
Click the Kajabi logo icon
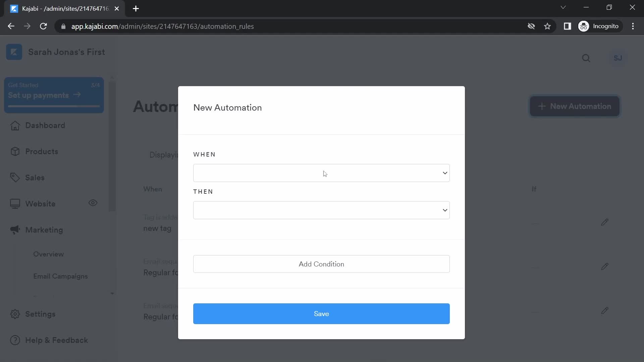14,52
